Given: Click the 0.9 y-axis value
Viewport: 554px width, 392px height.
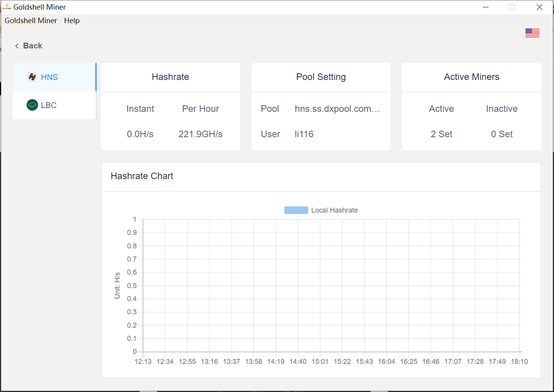Looking at the screenshot, I should point(132,233).
